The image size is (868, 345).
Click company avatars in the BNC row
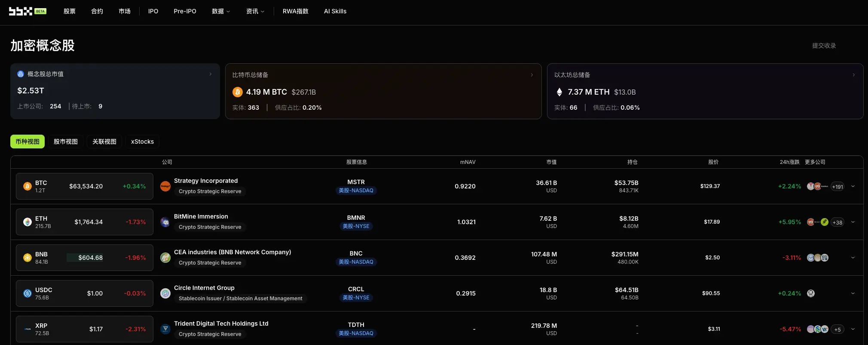coord(818,258)
